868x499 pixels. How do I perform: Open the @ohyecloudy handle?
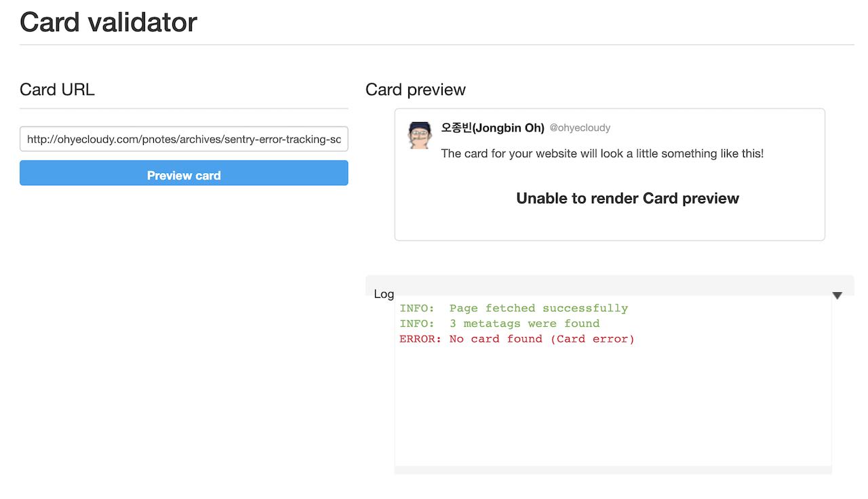pyautogui.click(x=580, y=127)
